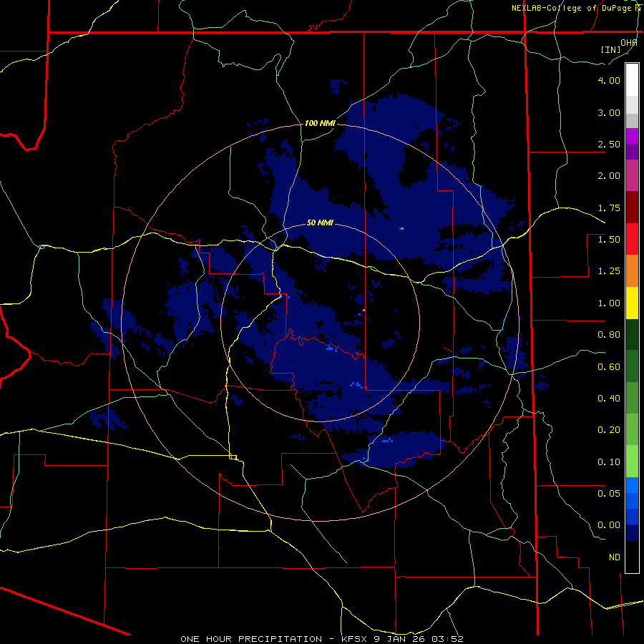This screenshot has height=644, width=644.
Task: Pick the white swatch atop the legend
Action: (632, 80)
